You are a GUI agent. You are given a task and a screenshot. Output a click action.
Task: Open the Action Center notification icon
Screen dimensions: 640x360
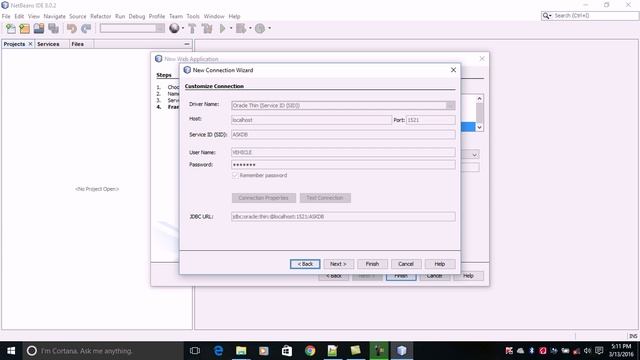(x=599, y=351)
